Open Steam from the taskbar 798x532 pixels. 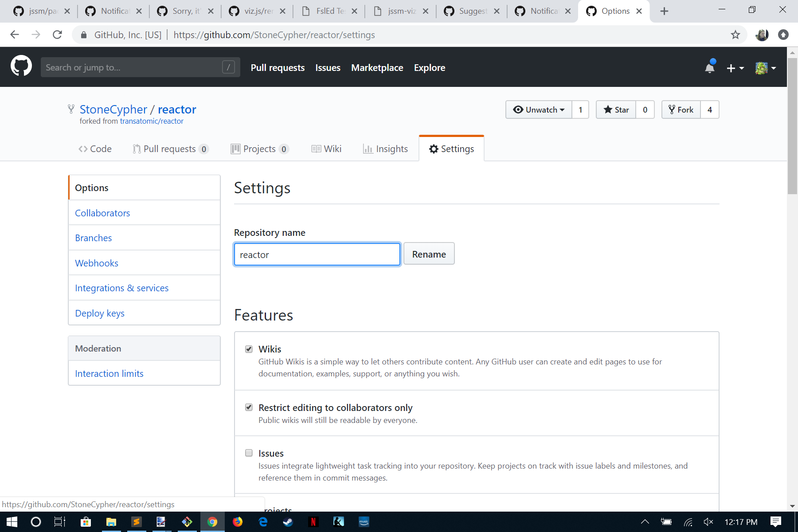(288, 522)
